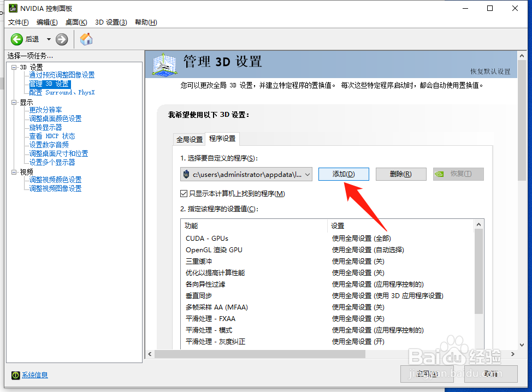Open 调整视频颜色设置 task
Viewport: 532px width, 392px height.
55,180
